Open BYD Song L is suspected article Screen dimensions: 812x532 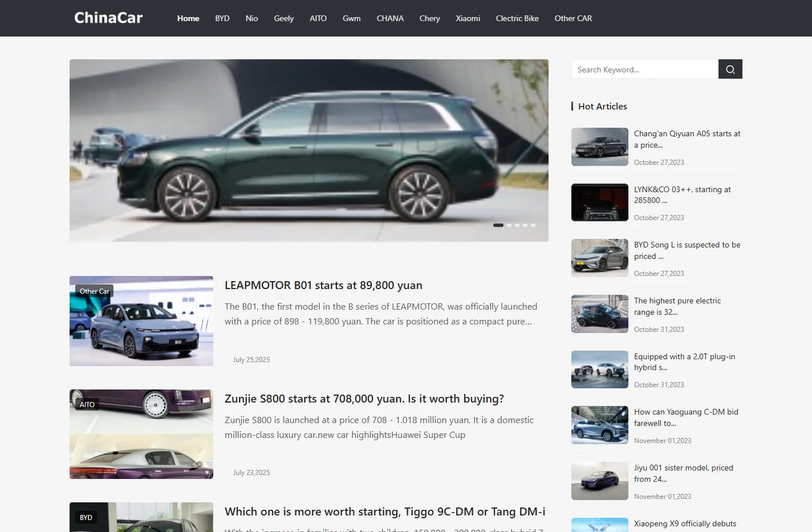coord(687,250)
